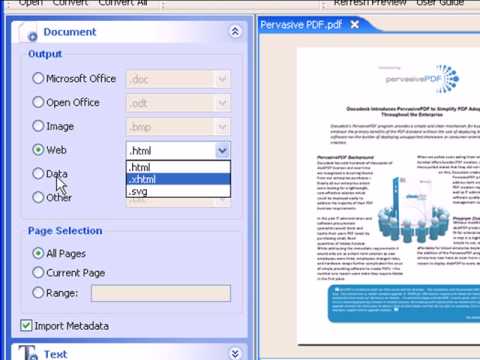Choose .html from the dropdown list
This screenshot has height=360, width=480.
pos(178,167)
